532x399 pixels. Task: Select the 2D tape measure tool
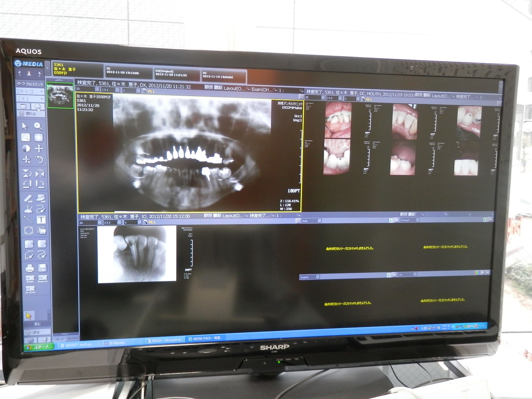pos(41,198)
